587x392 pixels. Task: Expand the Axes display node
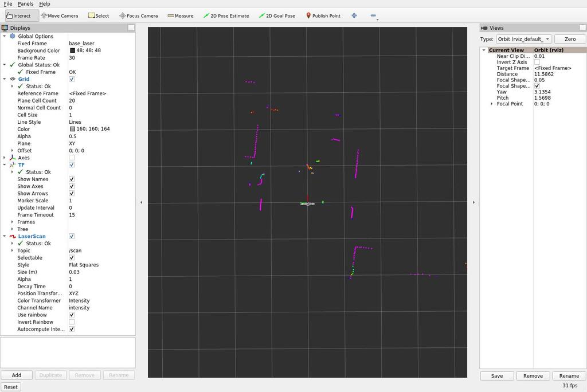click(4, 158)
